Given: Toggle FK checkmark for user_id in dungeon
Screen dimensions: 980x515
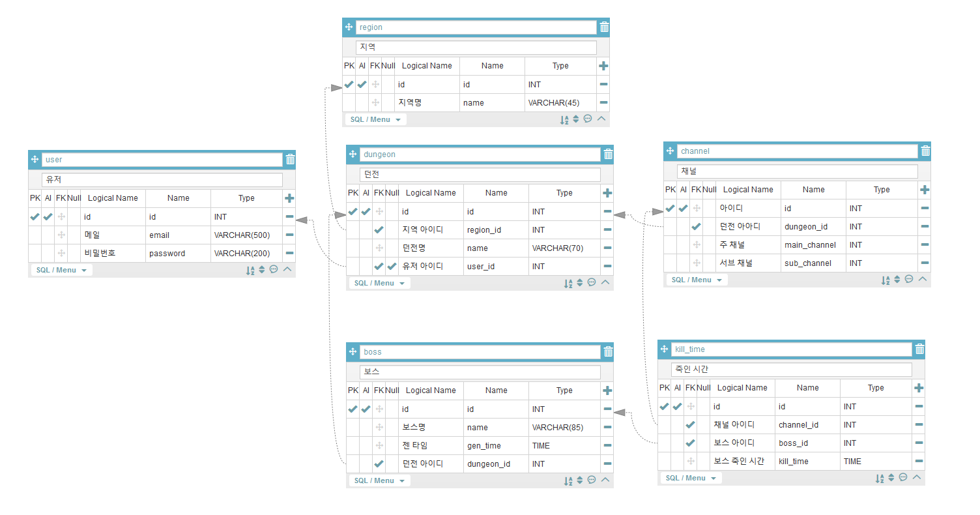Looking at the screenshot, I should point(379,266).
